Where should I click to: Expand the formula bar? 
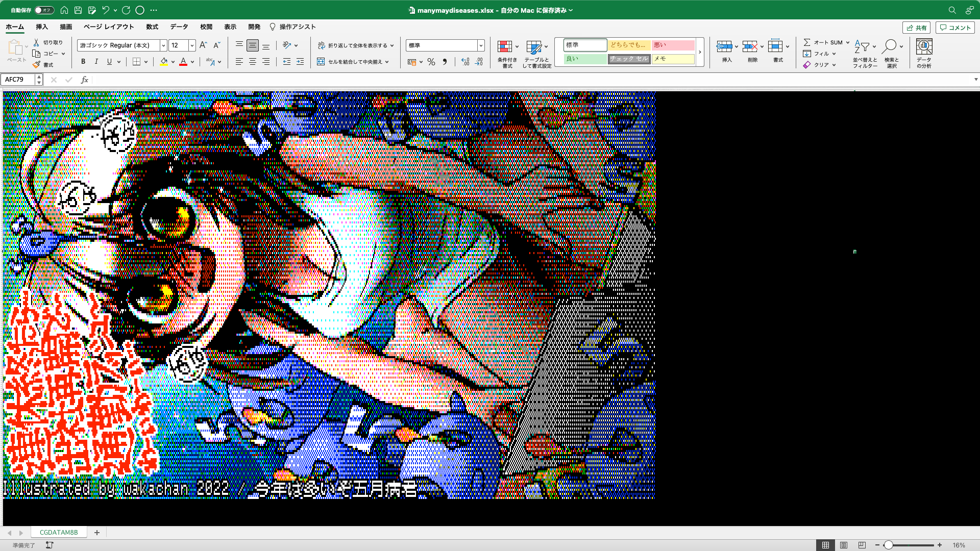coord(975,80)
